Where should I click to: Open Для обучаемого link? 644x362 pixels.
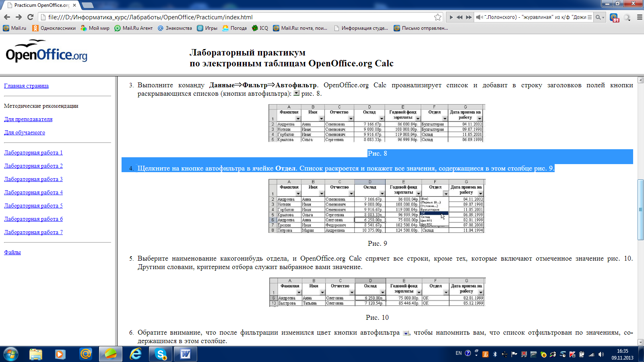tap(25, 132)
